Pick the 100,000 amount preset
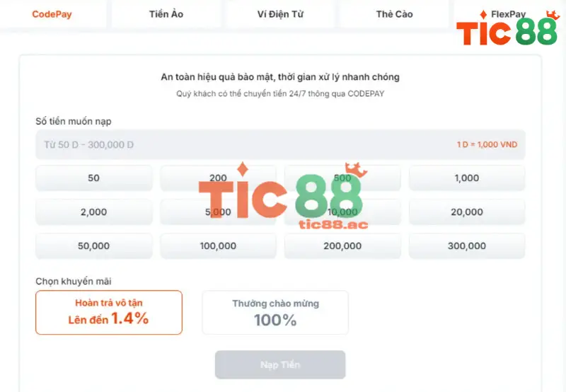566x392 pixels. pos(218,246)
